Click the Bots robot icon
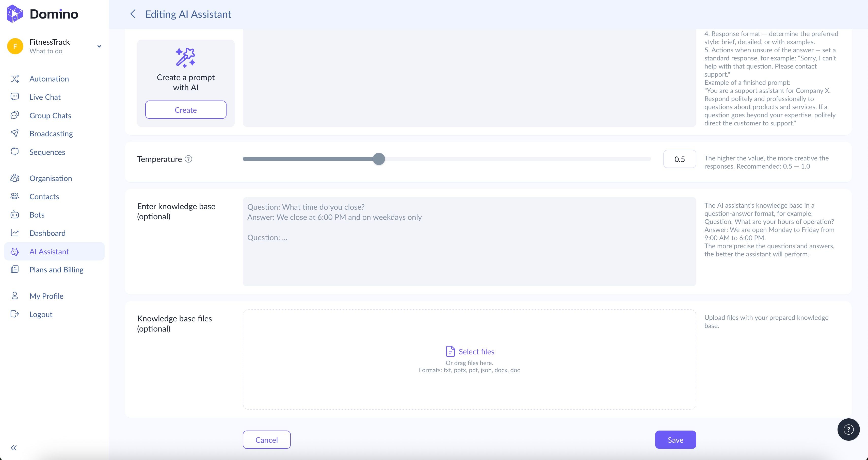Viewport: 868px width, 460px height. [x=14, y=215]
